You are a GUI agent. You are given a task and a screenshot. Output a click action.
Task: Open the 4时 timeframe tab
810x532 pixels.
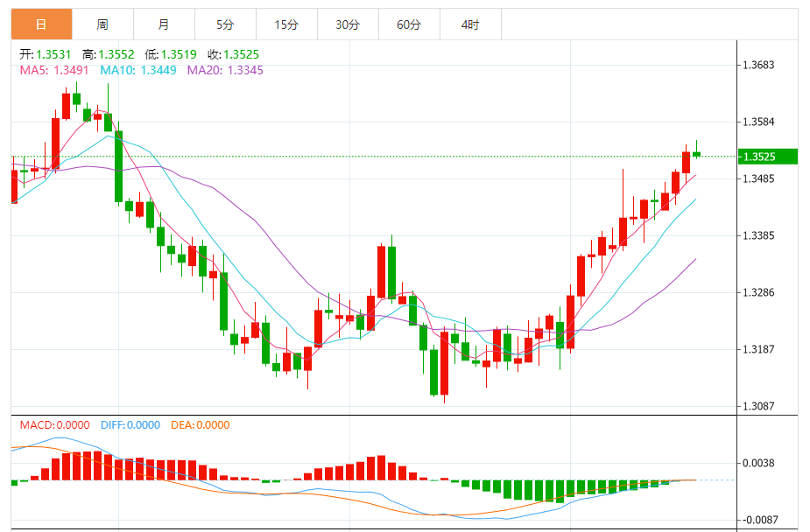point(470,24)
